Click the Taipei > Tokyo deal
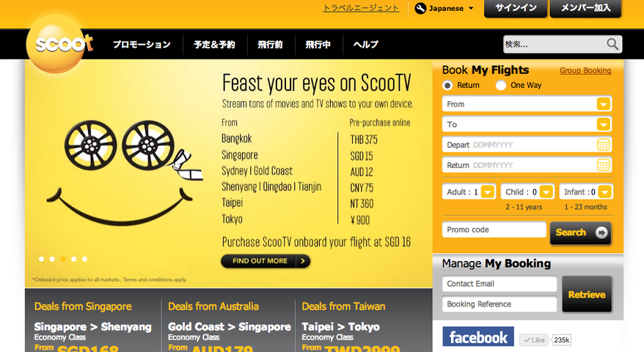644x352 pixels. (x=341, y=327)
